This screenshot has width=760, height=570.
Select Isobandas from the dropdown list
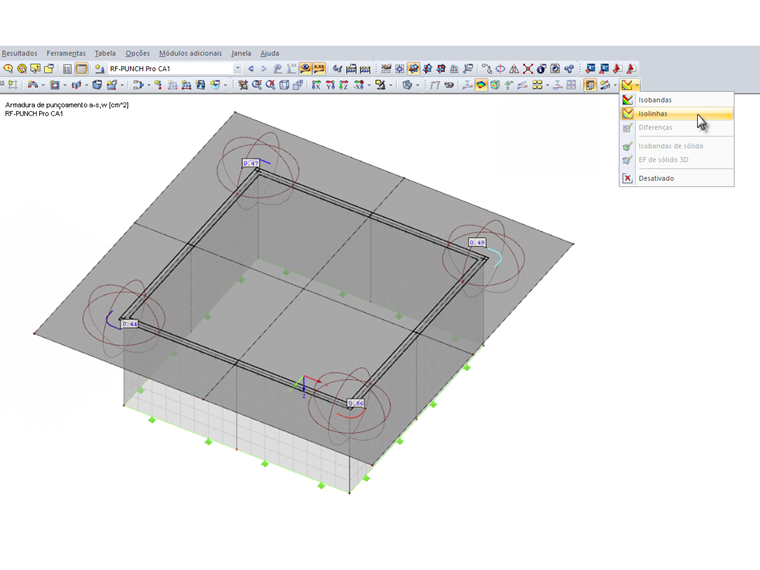tap(677, 100)
